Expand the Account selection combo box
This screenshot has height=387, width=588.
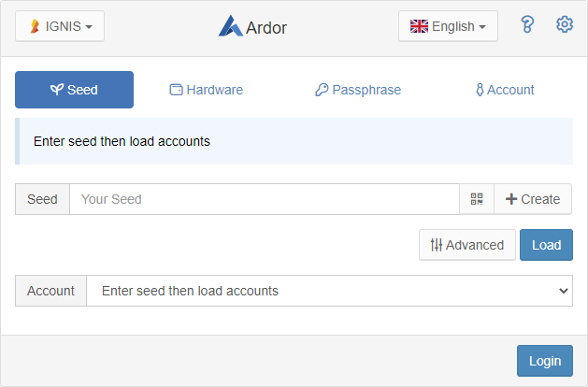tap(329, 291)
